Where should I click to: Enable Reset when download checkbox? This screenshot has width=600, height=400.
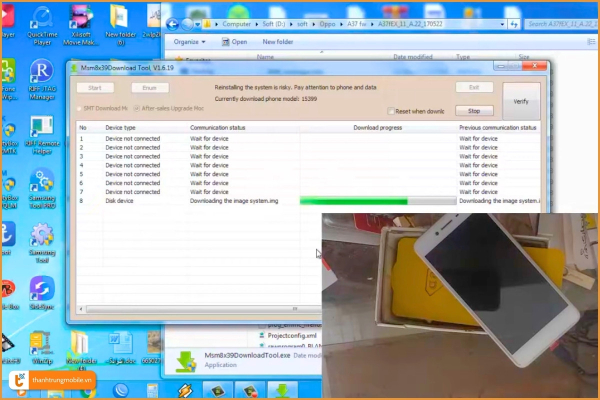click(x=391, y=111)
